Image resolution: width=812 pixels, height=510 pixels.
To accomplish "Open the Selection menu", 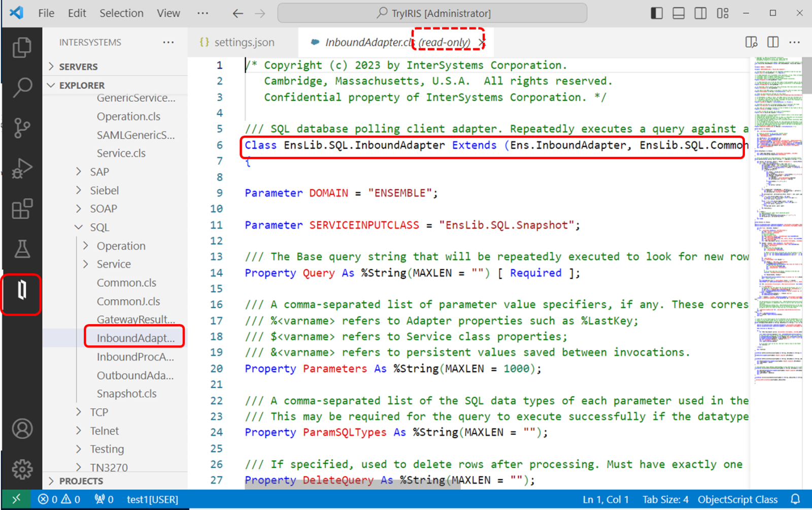I will 121,13.
